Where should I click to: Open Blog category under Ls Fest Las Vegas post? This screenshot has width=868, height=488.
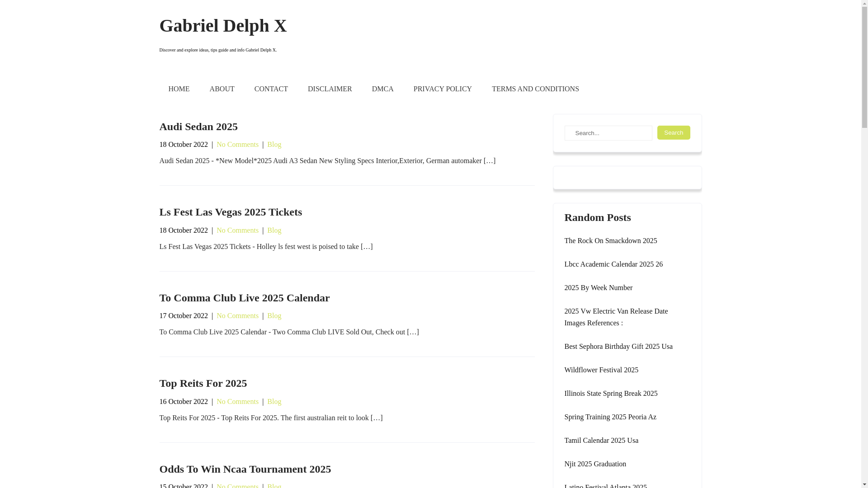(274, 230)
